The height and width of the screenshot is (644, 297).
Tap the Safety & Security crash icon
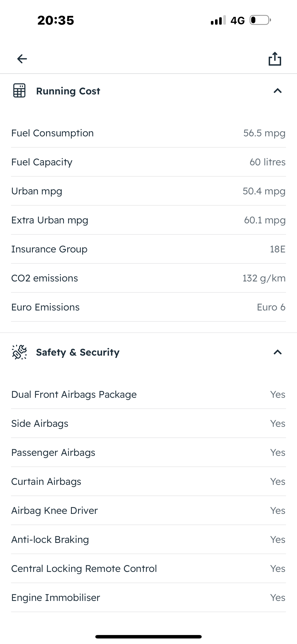[x=19, y=352]
